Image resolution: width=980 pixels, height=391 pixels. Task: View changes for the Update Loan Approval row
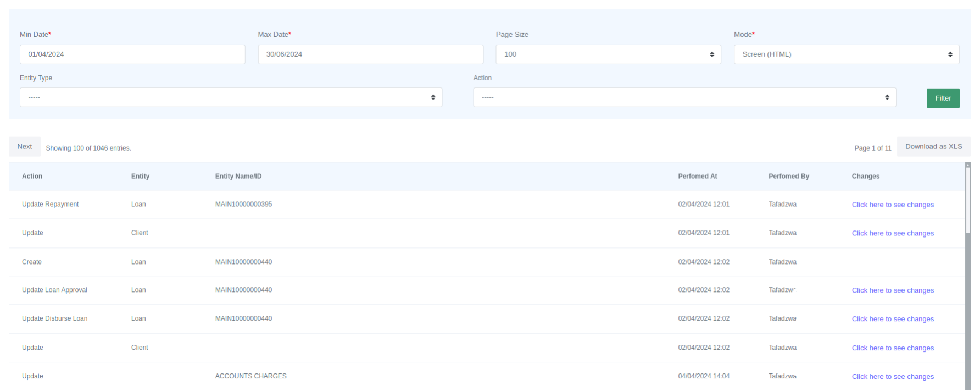tap(892, 290)
